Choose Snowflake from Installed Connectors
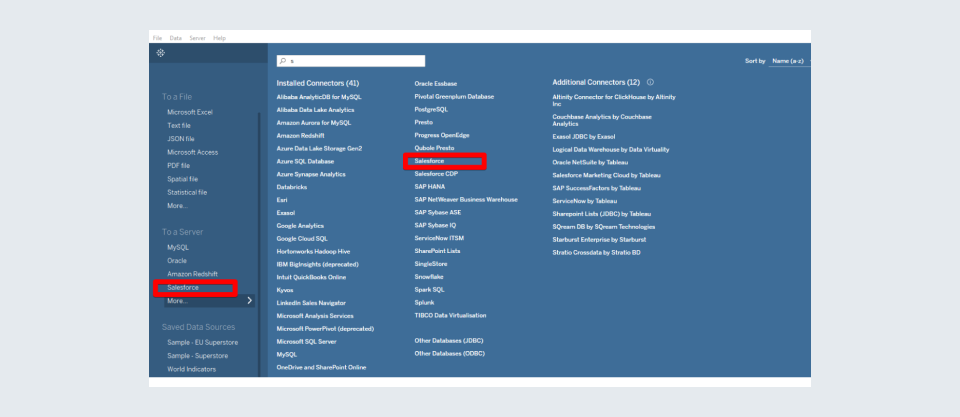Screen dimensions: 960x417 (x=429, y=276)
